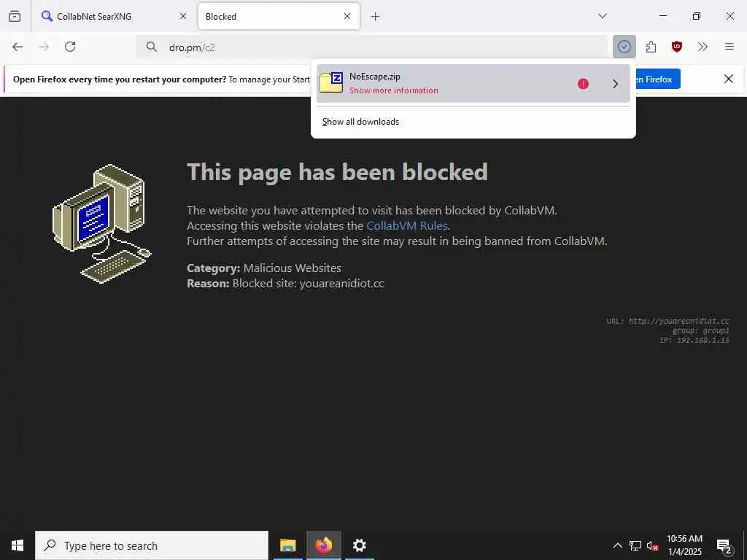Click the address bar search icon
747x560 pixels.
click(x=152, y=47)
